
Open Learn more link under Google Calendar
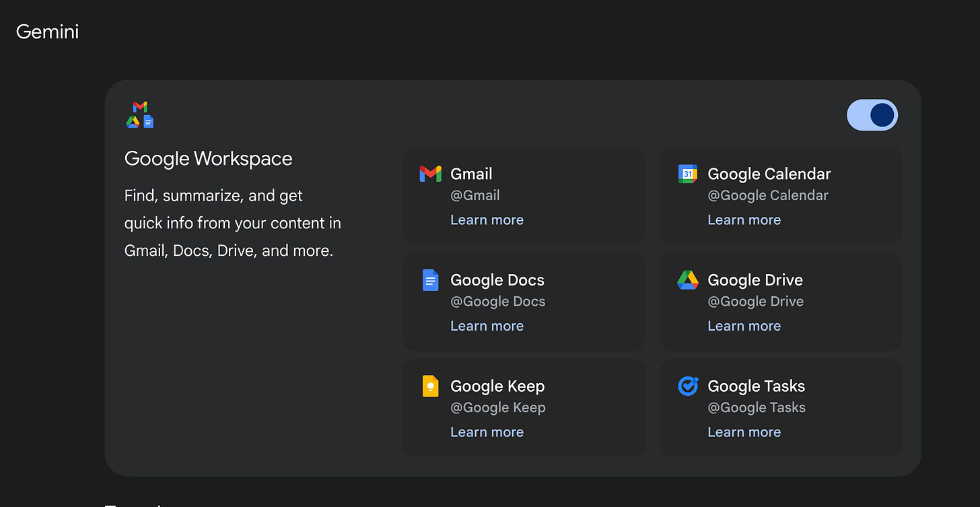(744, 220)
